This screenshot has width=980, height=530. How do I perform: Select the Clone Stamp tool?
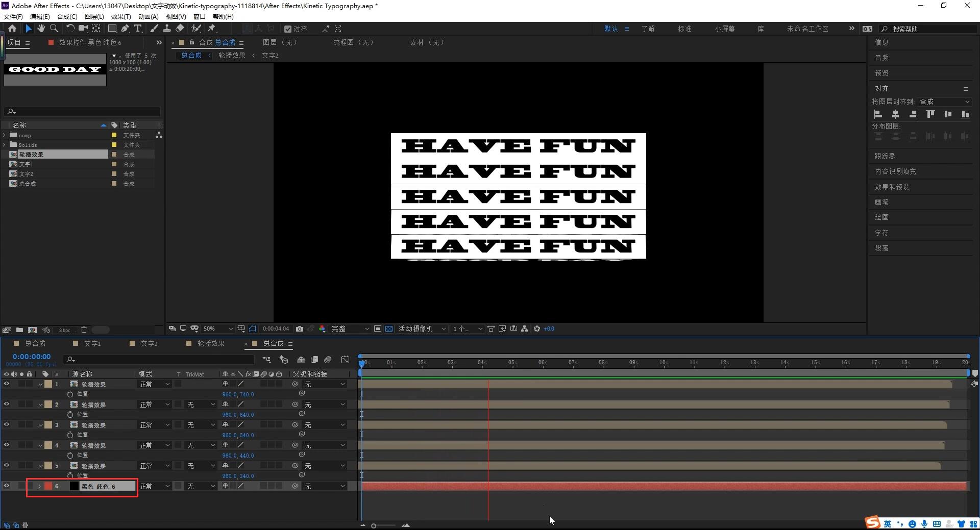167,29
